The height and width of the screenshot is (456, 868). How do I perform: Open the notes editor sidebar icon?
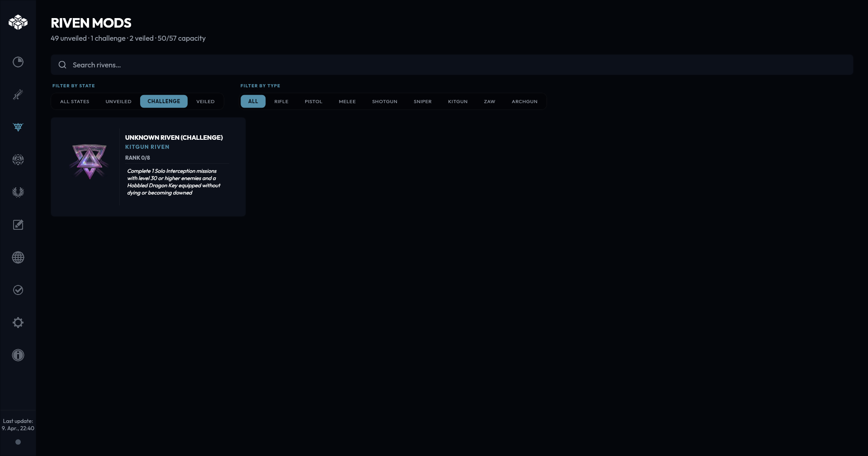pyautogui.click(x=18, y=224)
